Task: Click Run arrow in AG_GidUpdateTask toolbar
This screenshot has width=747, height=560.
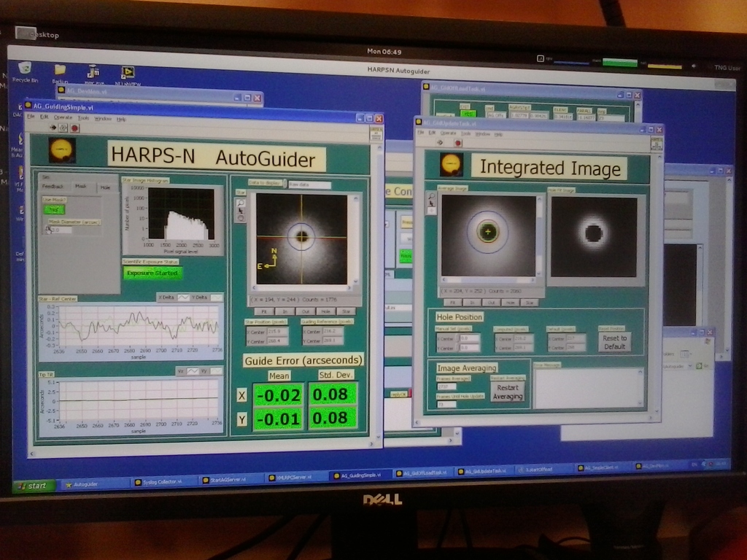Action: pos(440,142)
